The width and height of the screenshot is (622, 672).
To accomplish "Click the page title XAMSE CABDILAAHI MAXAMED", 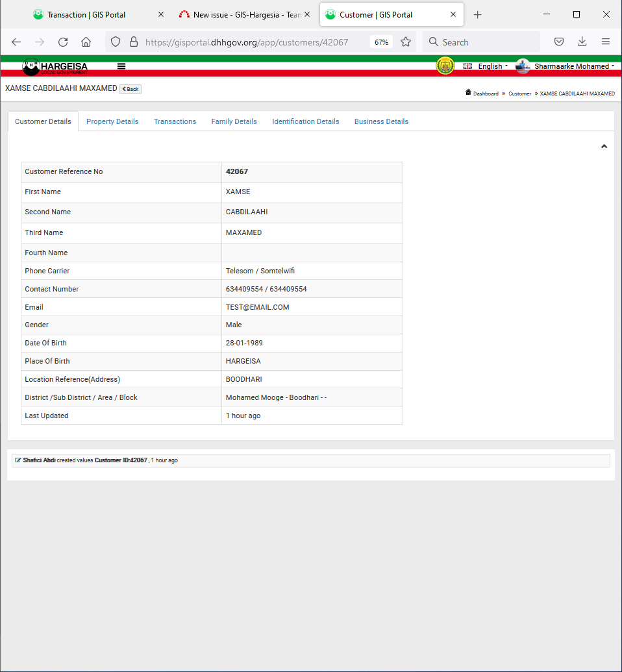I will pos(61,88).
